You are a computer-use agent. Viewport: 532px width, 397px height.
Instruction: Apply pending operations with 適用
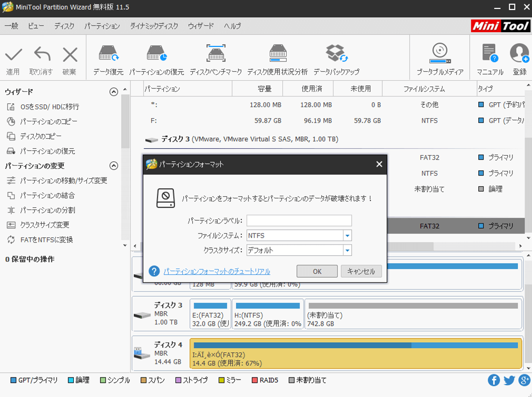(x=13, y=57)
